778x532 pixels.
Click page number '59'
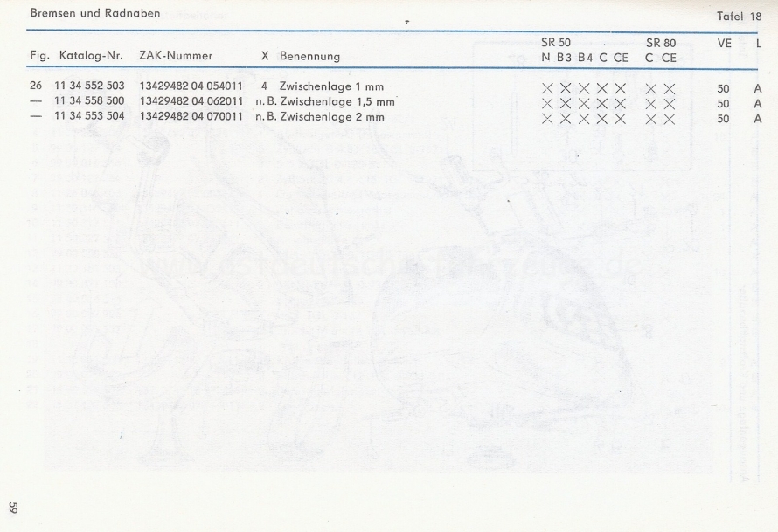point(13,508)
